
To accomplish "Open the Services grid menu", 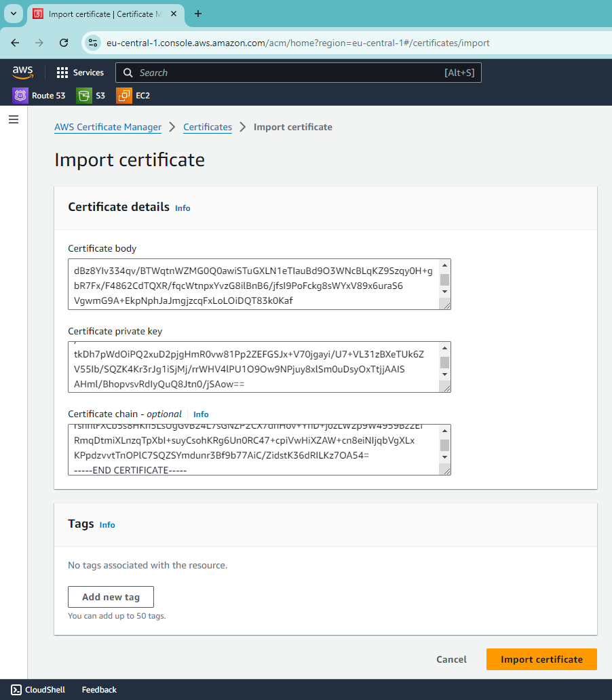I will [80, 73].
